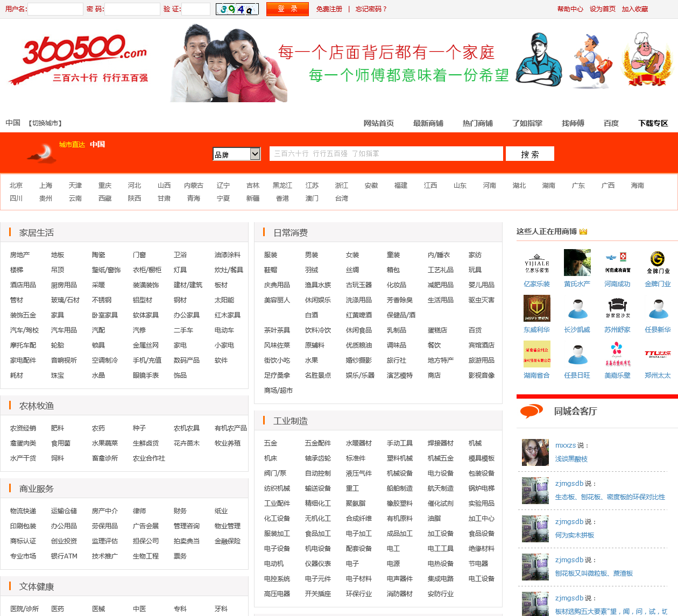Focus the 密码 password field
The image size is (678, 616).
[x=132, y=9]
